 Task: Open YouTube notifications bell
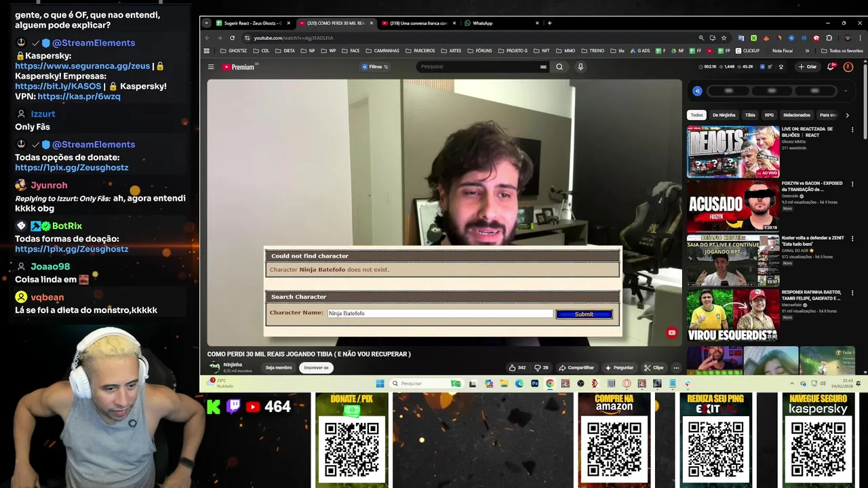coord(831,66)
